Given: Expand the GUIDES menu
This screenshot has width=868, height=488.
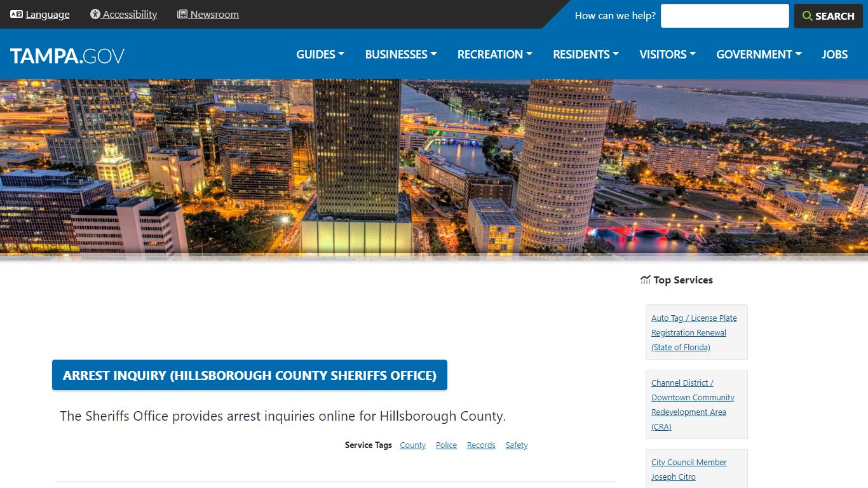Looking at the screenshot, I should [320, 55].
